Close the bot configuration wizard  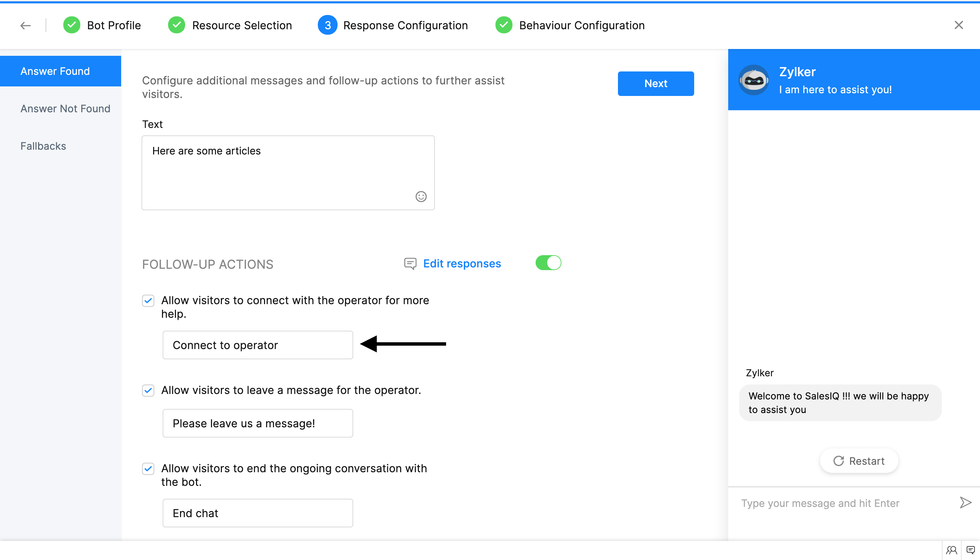pos(959,26)
